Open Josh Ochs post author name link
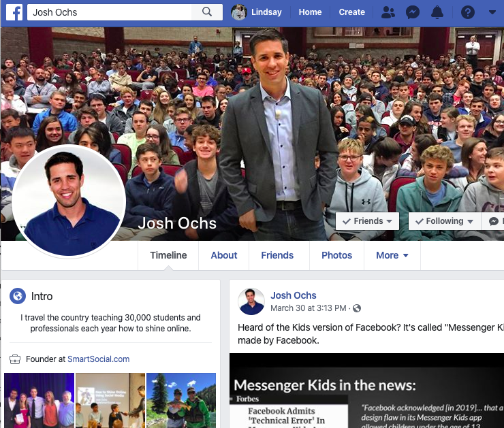 (293, 295)
